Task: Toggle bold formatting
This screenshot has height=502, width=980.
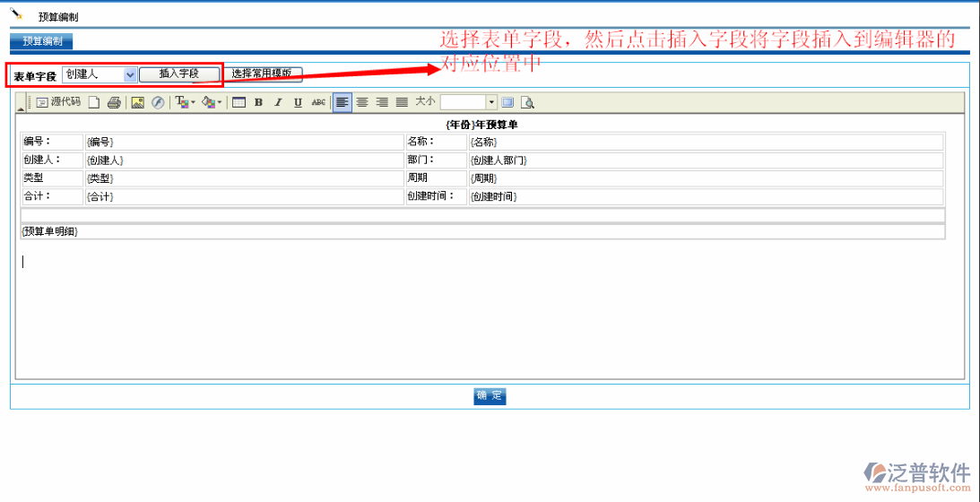Action: pyautogui.click(x=258, y=102)
